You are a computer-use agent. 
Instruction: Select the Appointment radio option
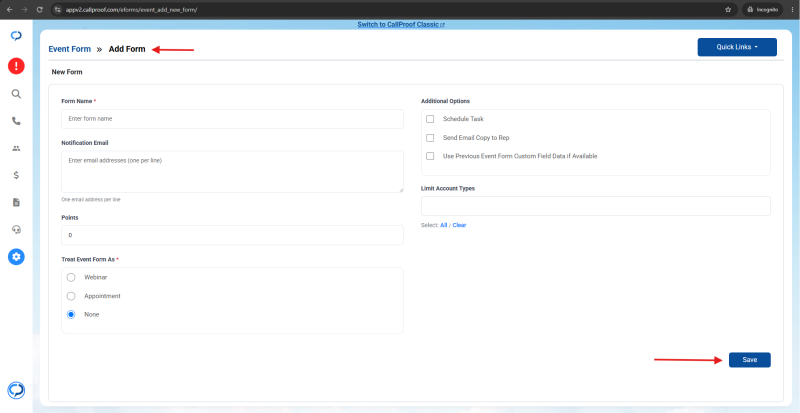71,296
